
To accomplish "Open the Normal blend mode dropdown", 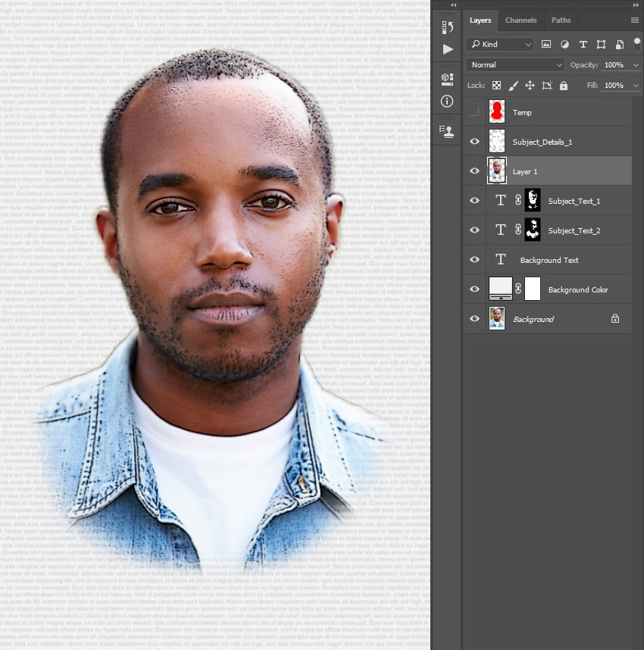I will pyautogui.click(x=515, y=65).
